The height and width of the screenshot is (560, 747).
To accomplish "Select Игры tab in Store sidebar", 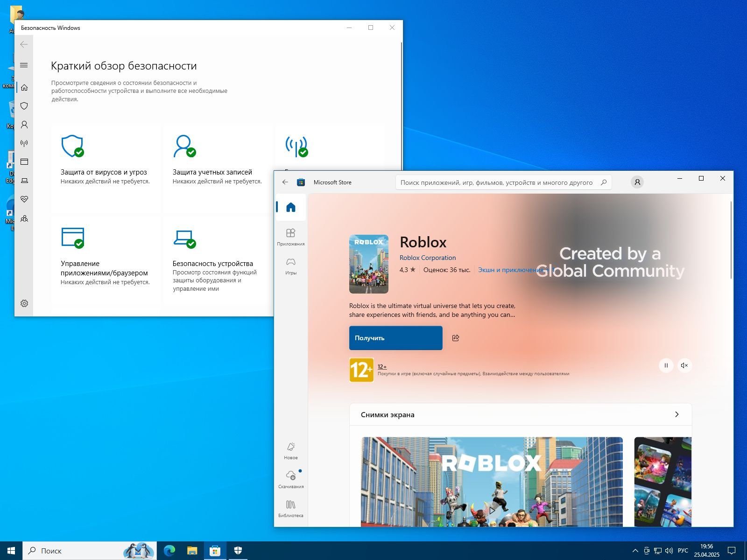I will tap(291, 266).
